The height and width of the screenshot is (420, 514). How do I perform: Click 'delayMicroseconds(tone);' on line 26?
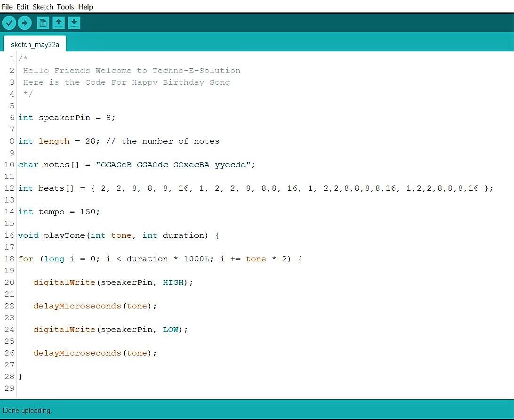point(95,353)
